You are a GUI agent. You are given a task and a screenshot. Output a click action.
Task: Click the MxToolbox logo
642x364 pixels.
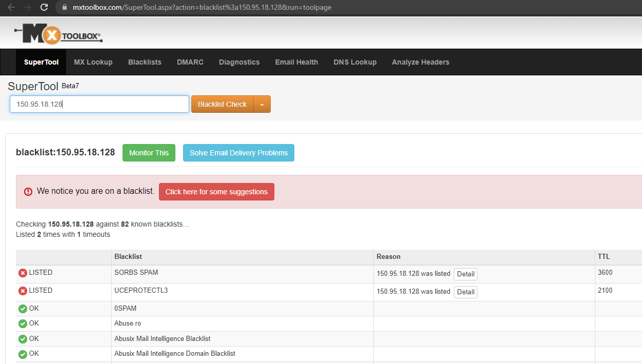pyautogui.click(x=58, y=34)
